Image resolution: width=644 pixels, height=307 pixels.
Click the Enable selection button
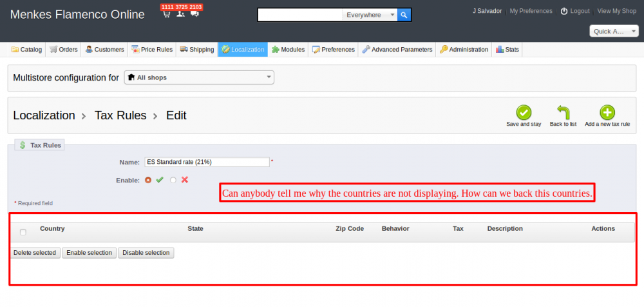[89, 253]
